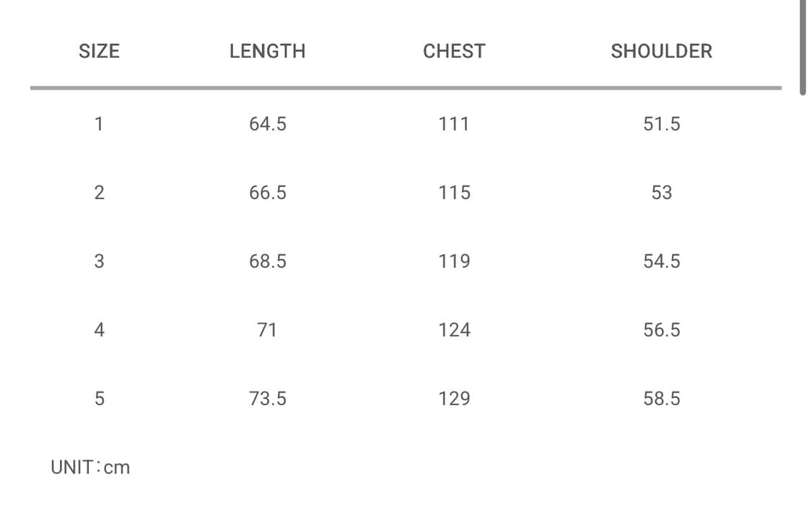Click the 124 chest value

coord(454,330)
